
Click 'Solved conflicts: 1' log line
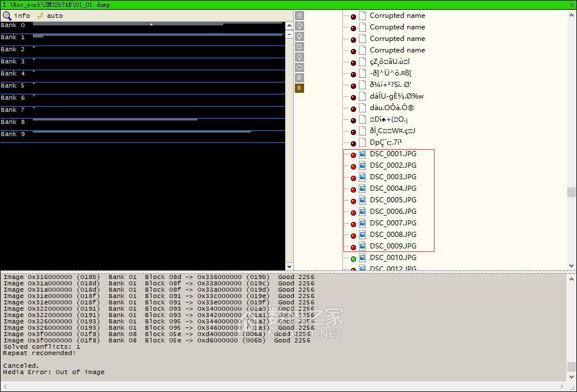(x=42, y=347)
